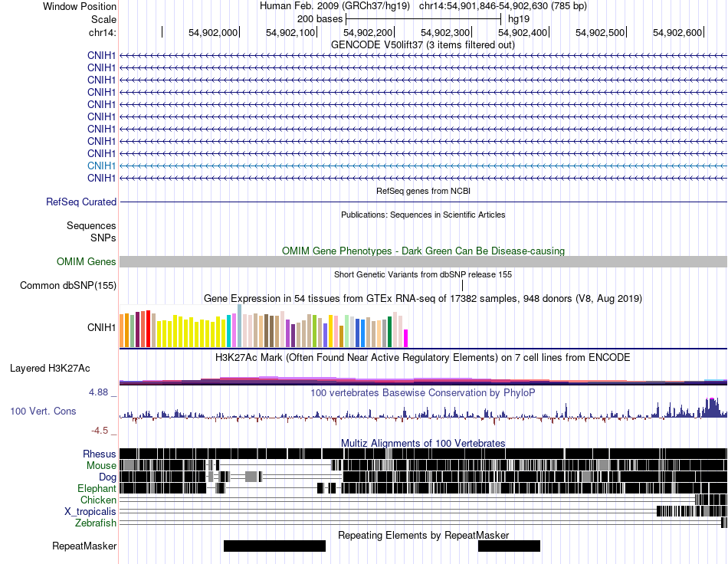
Task: Click the RefSeq Curated intron line
Action: tap(423, 202)
